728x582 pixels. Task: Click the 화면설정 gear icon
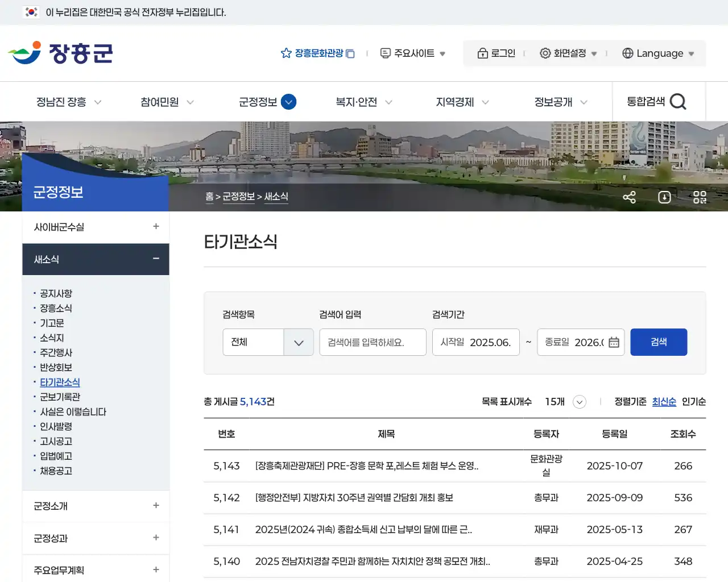[x=545, y=53]
